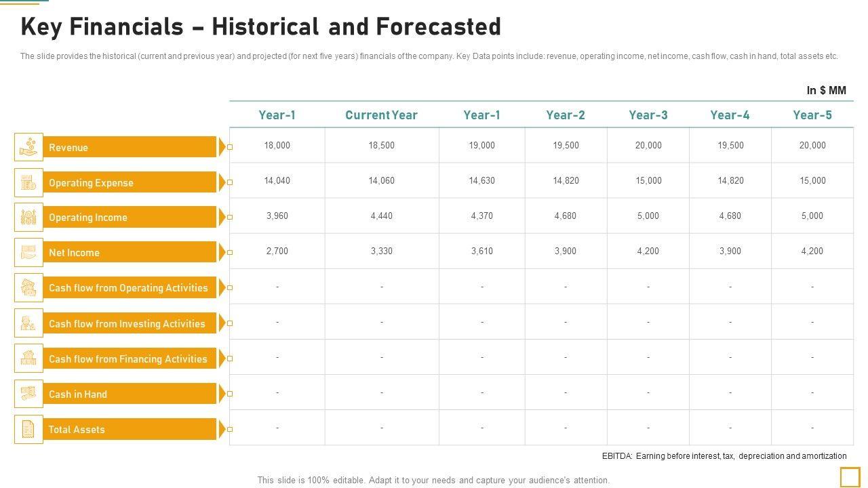Click the Operating Expense row icon
The image size is (868, 488).
[28, 182]
